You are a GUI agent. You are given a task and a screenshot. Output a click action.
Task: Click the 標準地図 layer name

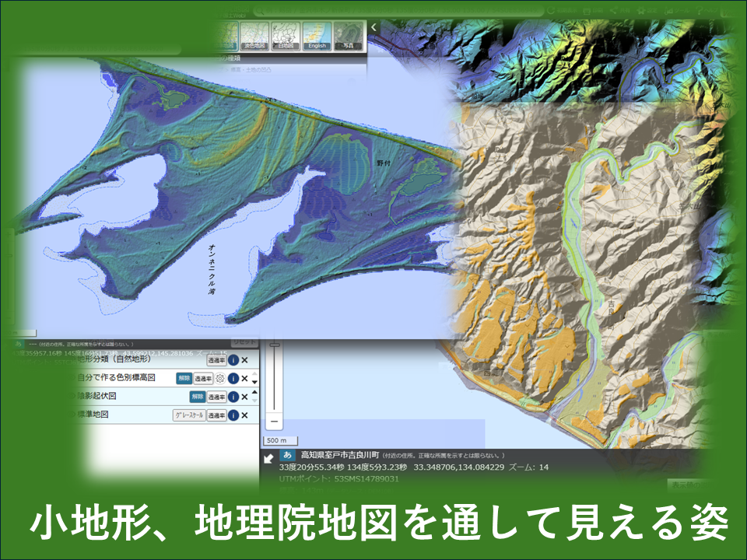pyautogui.click(x=93, y=415)
